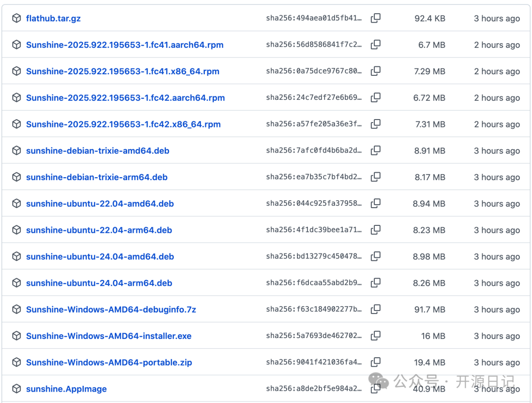Open sunshine-debian-trixie-arm64.deb link
Viewport: 532px width, 403px height.
pyautogui.click(x=97, y=177)
